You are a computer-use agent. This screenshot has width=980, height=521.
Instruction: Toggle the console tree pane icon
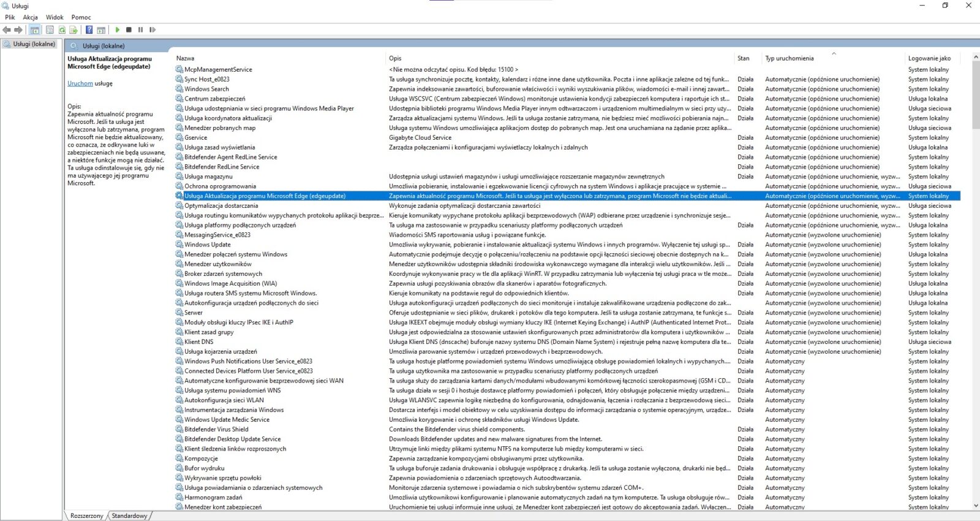tap(34, 29)
